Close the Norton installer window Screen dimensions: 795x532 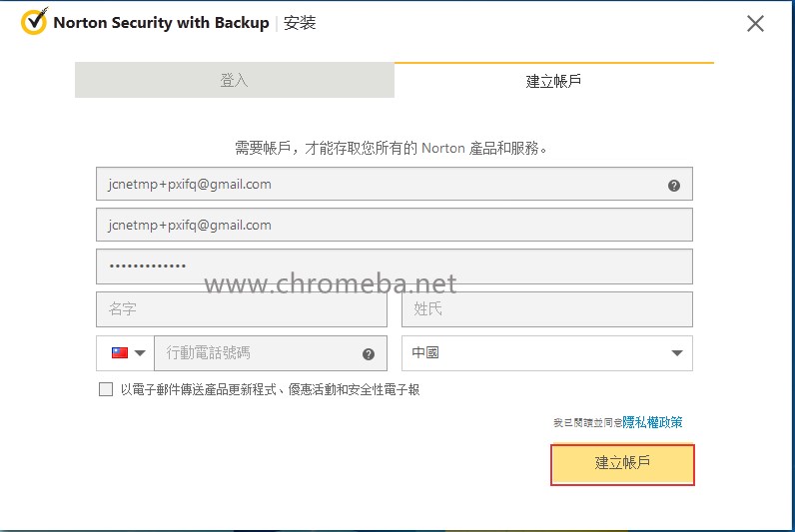(755, 23)
